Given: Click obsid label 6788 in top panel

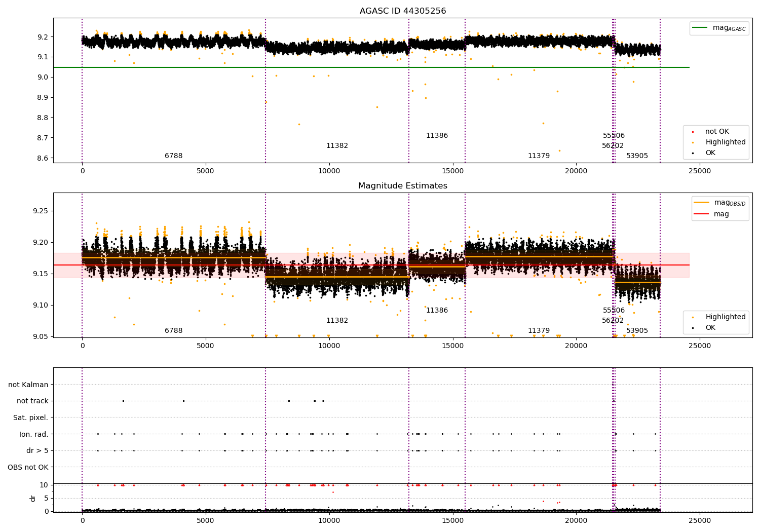Looking at the screenshot, I should [x=174, y=156].
